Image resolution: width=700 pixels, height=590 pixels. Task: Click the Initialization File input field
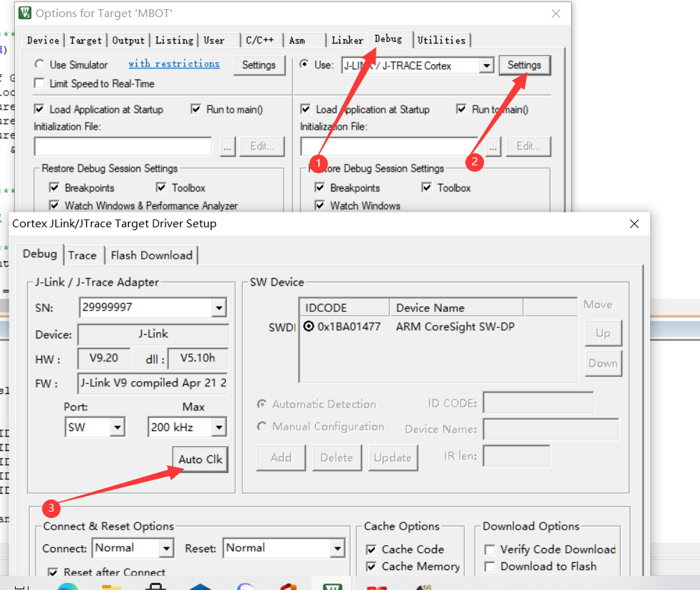click(x=121, y=146)
